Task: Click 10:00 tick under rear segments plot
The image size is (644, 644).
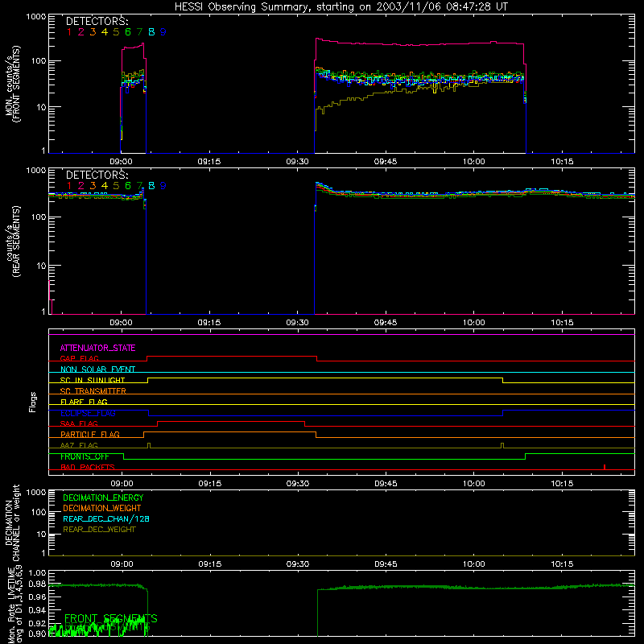Action: pos(473,323)
